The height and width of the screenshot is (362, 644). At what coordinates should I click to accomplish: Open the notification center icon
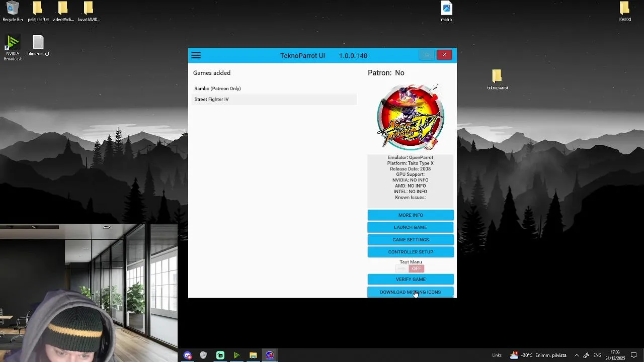click(634, 355)
